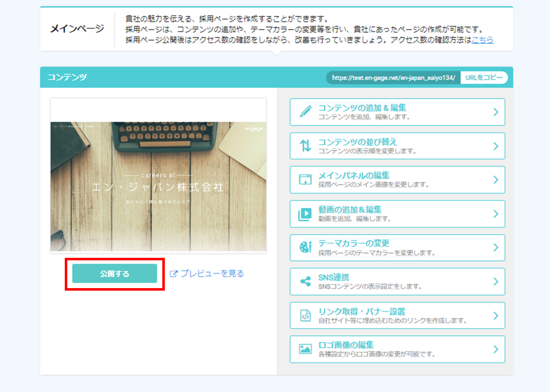This screenshot has height=392, width=550.
Task: Open リンク取得・バナー設置 via its chevron
Action: 496,315
